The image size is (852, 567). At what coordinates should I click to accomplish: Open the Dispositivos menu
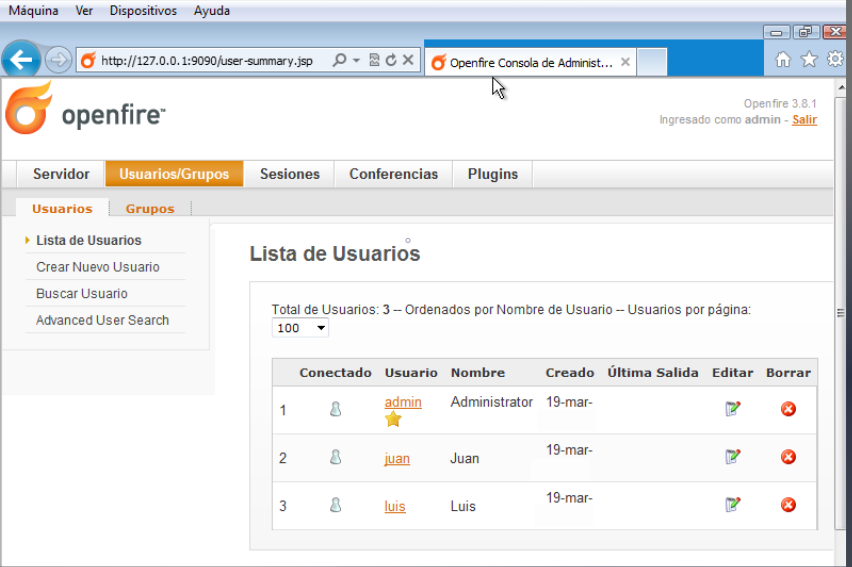[143, 11]
